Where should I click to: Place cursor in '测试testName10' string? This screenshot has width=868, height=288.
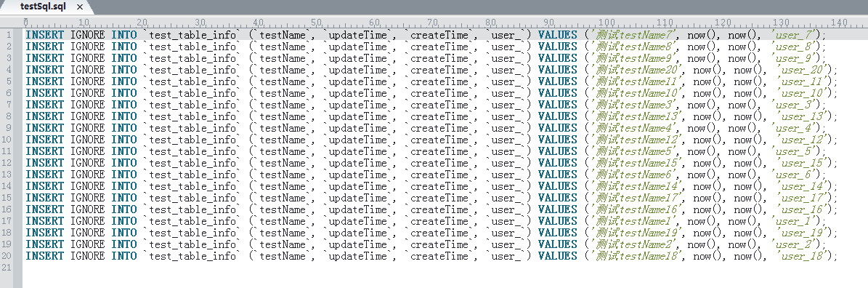coord(636,93)
